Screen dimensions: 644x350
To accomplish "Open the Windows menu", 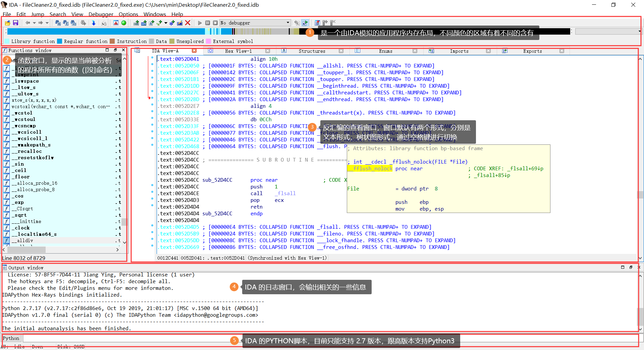I will click(155, 14).
